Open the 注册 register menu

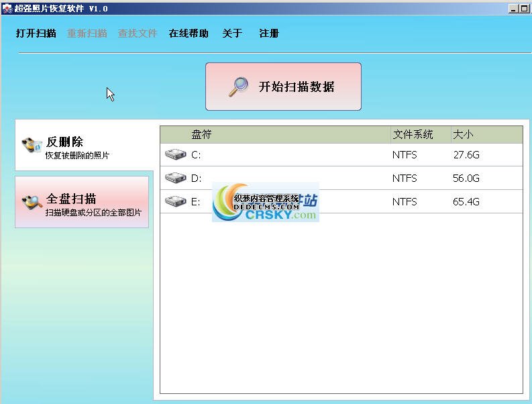click(269, 34)
